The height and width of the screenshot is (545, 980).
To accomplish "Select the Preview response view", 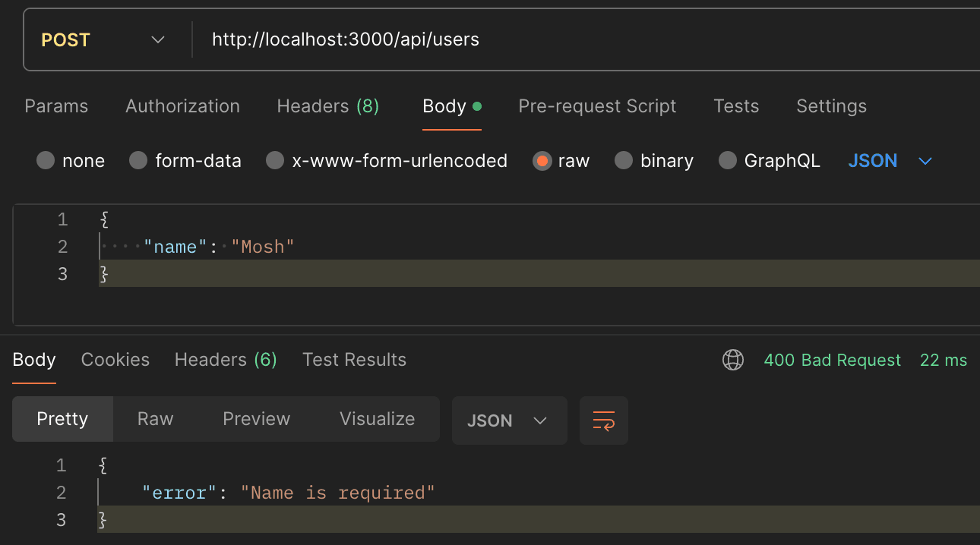I will point(256,419).
